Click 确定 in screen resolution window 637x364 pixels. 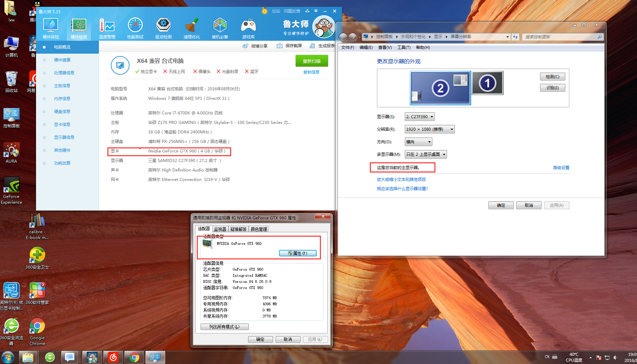pyautogui.click(x=501, y=205)
